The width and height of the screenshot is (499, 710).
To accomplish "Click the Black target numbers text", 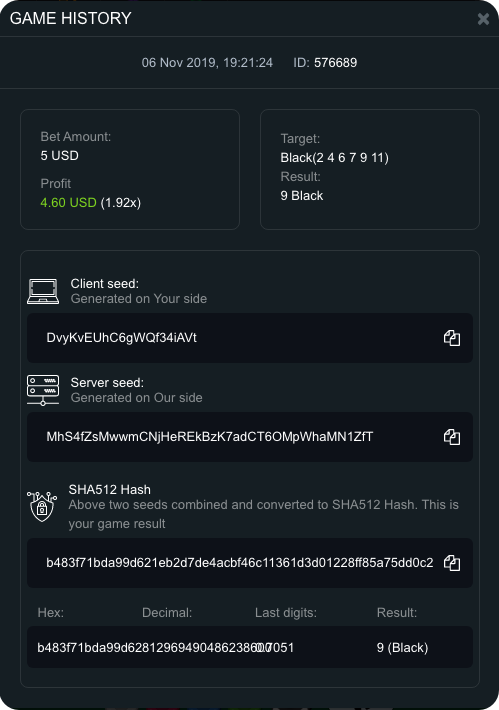I will [x=335, y=158].
